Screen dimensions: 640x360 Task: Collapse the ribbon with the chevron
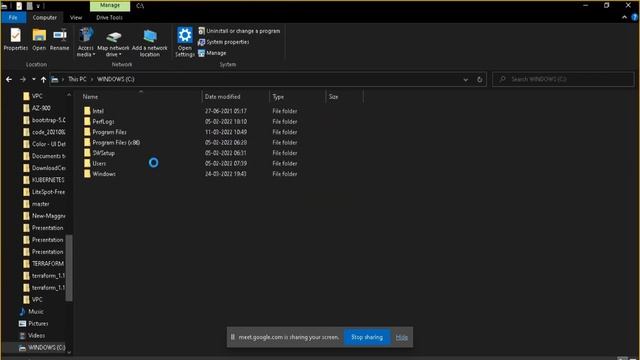tap(624, 17)
